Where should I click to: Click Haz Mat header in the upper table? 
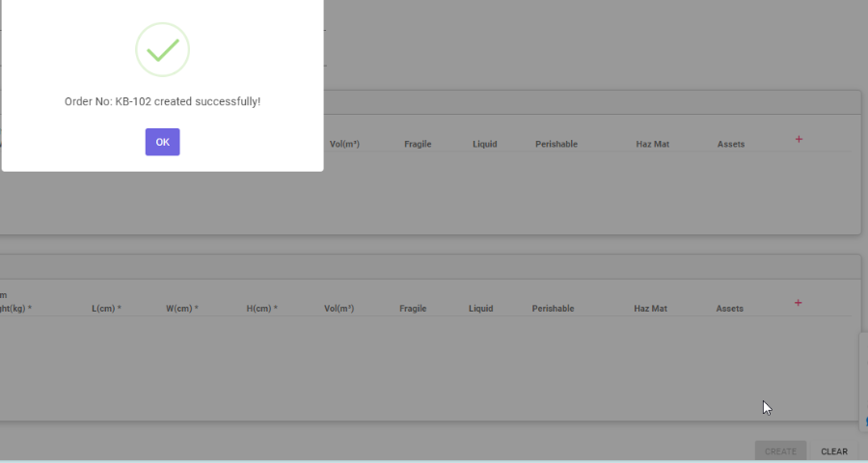coord(652,145)
